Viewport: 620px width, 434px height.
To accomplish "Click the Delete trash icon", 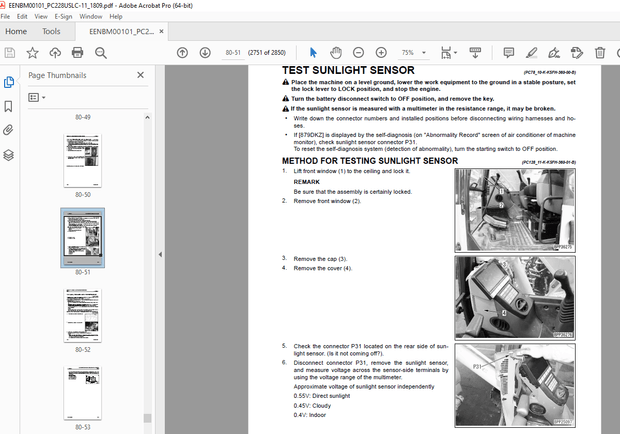I will [600, 53].
